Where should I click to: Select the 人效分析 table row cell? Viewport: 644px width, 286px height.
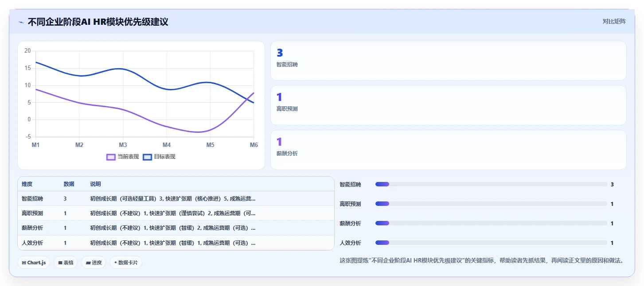click(32, 243)
